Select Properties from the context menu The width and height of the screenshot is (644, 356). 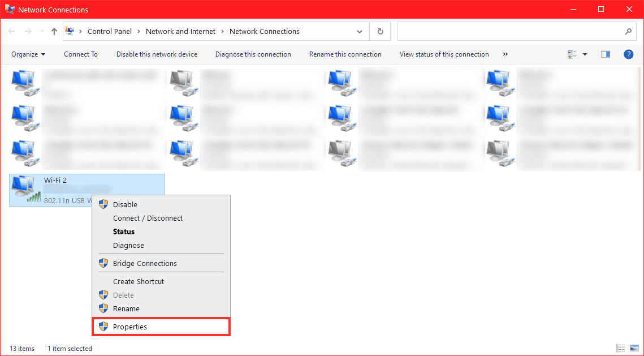point(129,327)
